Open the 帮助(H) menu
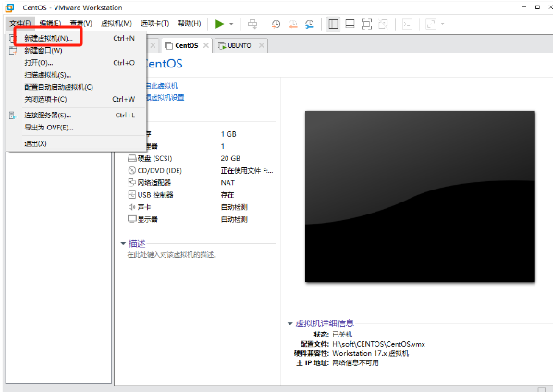The width and height of the screenshot is (553, 392). pos(190,24)
